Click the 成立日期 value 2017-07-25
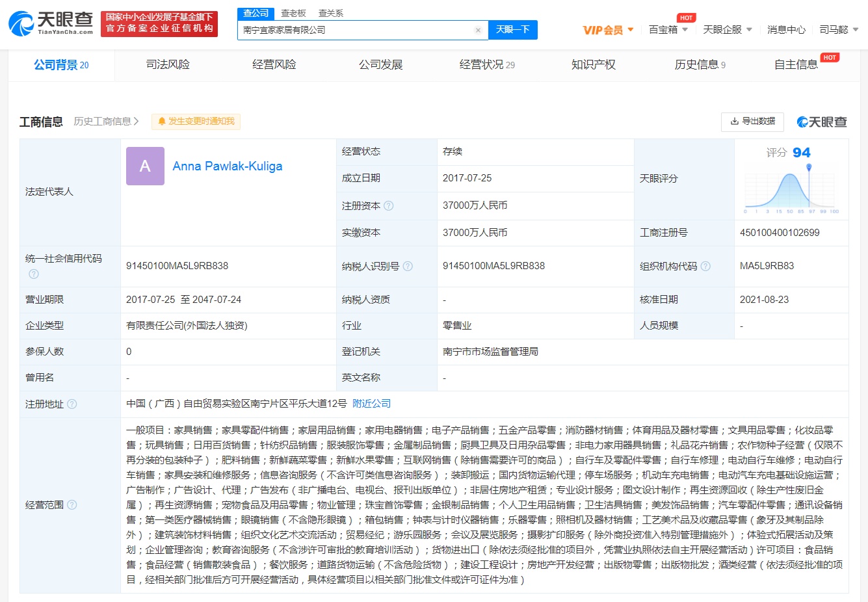 coord(467,178)
